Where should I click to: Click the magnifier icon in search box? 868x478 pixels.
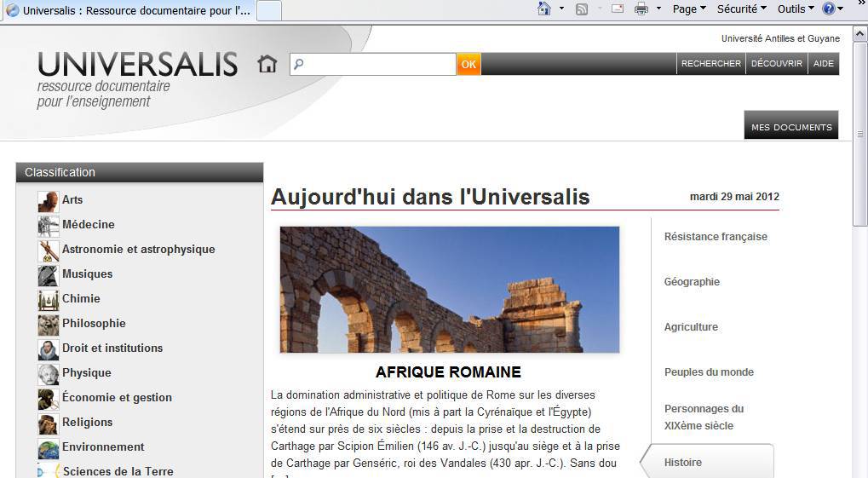pyautogui.click(x=298, y=64)
